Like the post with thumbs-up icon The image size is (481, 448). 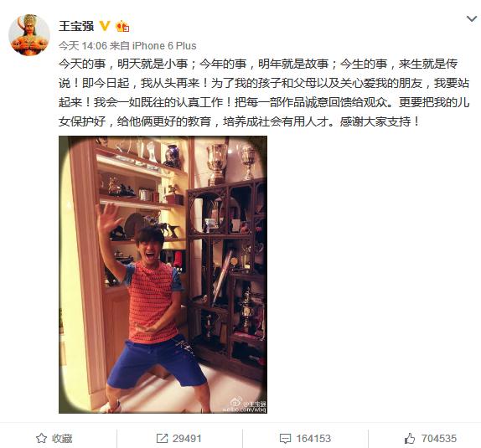click(410, 438)
